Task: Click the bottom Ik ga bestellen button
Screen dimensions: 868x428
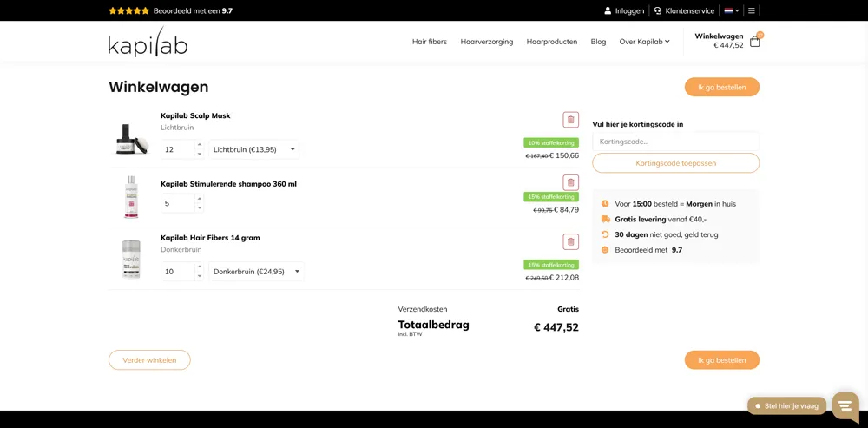Action: coord(722,360)
